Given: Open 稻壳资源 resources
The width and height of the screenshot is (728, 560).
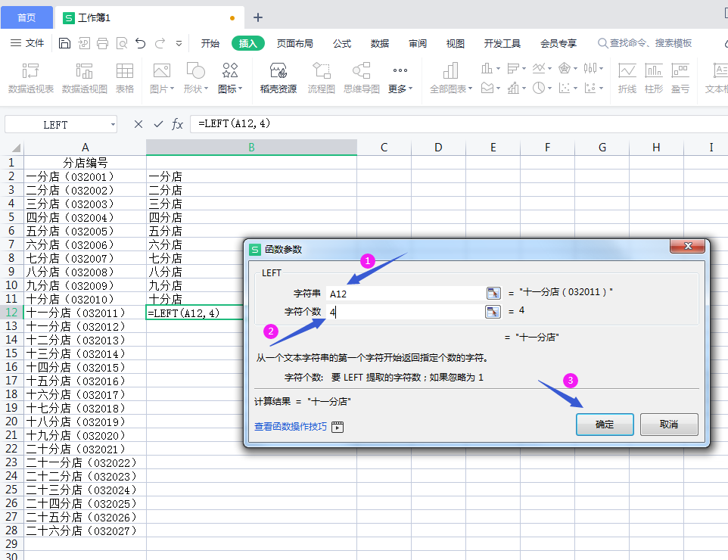Looking at the screenshot, I should 278,78.
